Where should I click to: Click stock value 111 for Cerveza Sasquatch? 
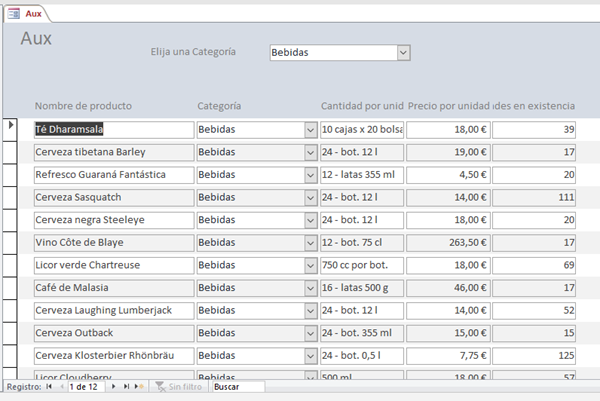pos(534,197)
